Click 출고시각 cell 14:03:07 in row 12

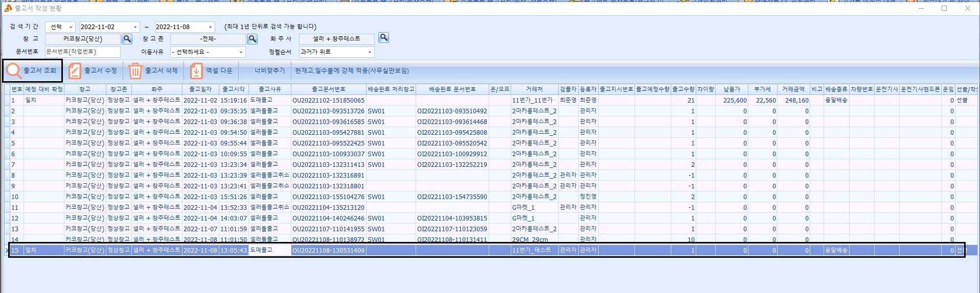234,218
